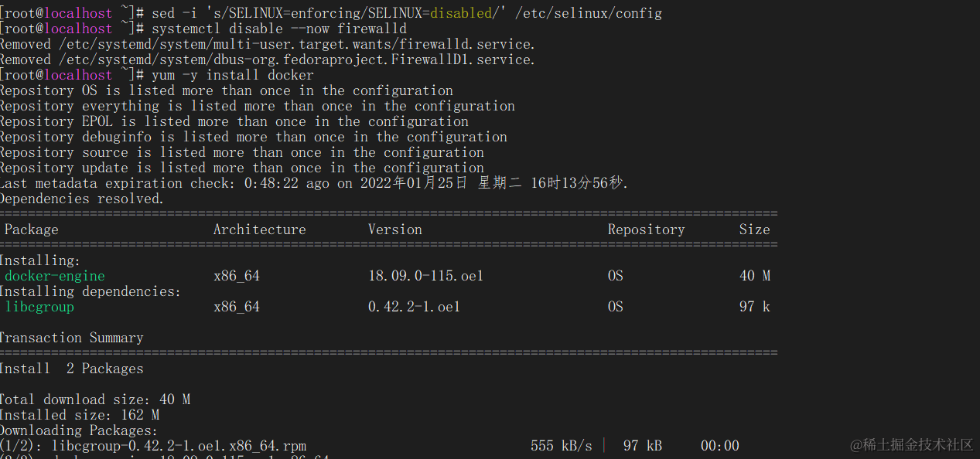The width and height of the screenshot is (980, 459).
Task: Select the green 'libcgroup' package name
Action: pos(39,307)
